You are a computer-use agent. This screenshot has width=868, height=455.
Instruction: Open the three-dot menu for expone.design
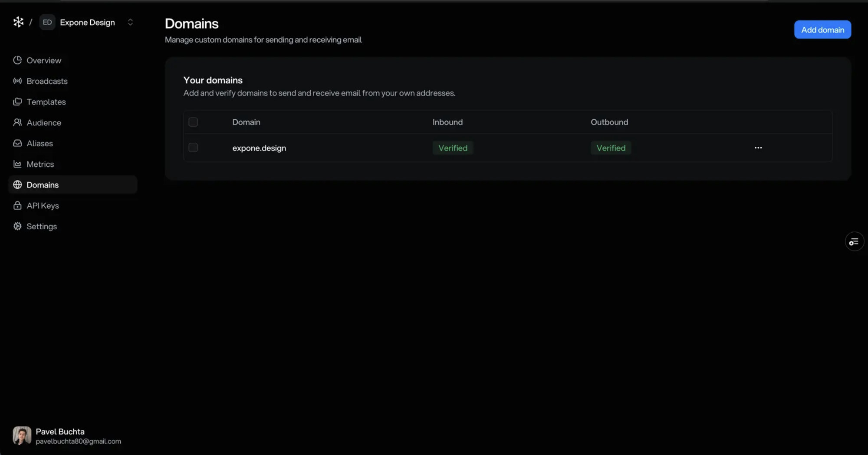[x=758, y=148]
